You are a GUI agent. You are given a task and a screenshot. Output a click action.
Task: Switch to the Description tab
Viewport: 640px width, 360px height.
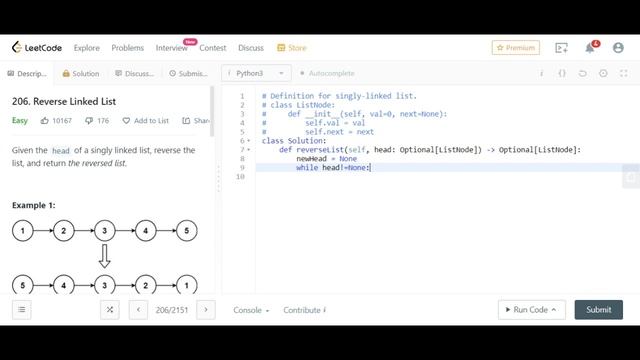click(x=27, y=73)
